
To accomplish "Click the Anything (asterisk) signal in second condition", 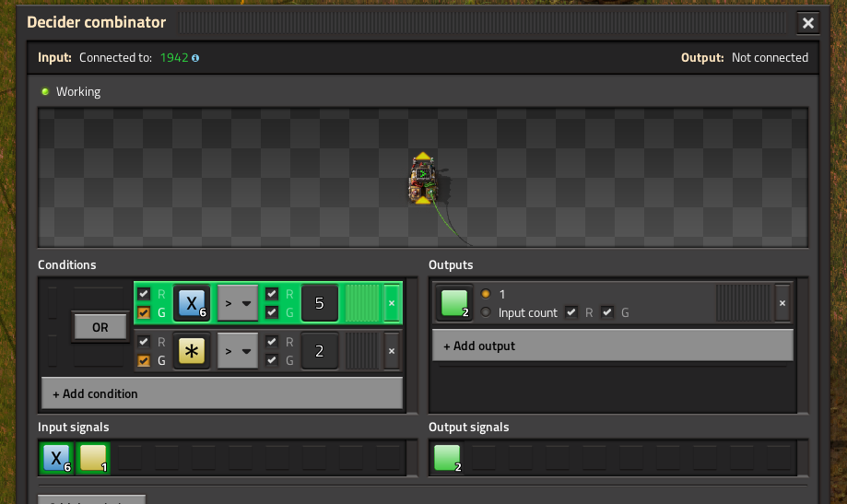I will point(192,351).
